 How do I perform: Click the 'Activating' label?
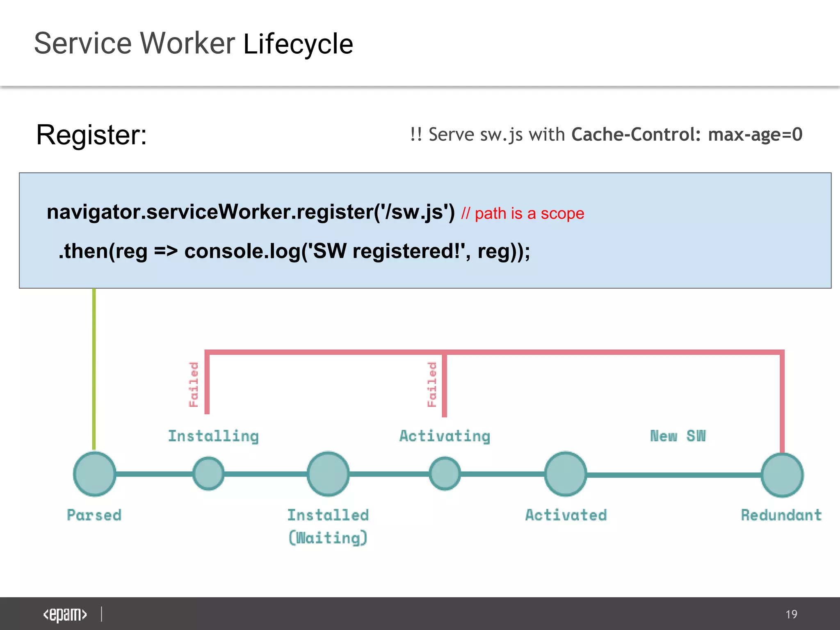click(x=445, y=436)
